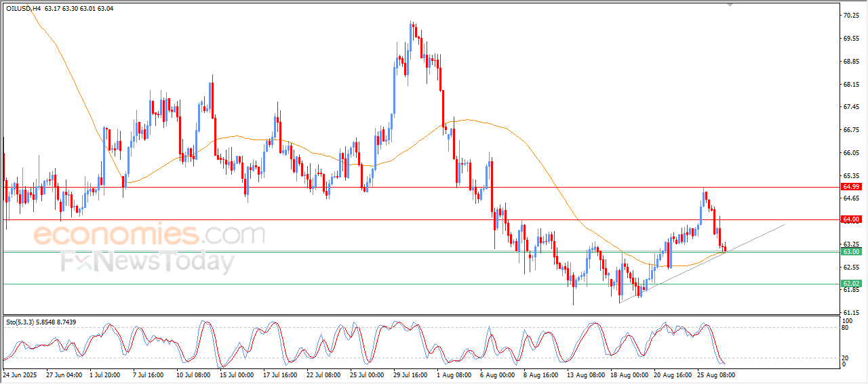868x384 pixels.
Task: Click the 67.45 price axis value
Action: point(851,107)
